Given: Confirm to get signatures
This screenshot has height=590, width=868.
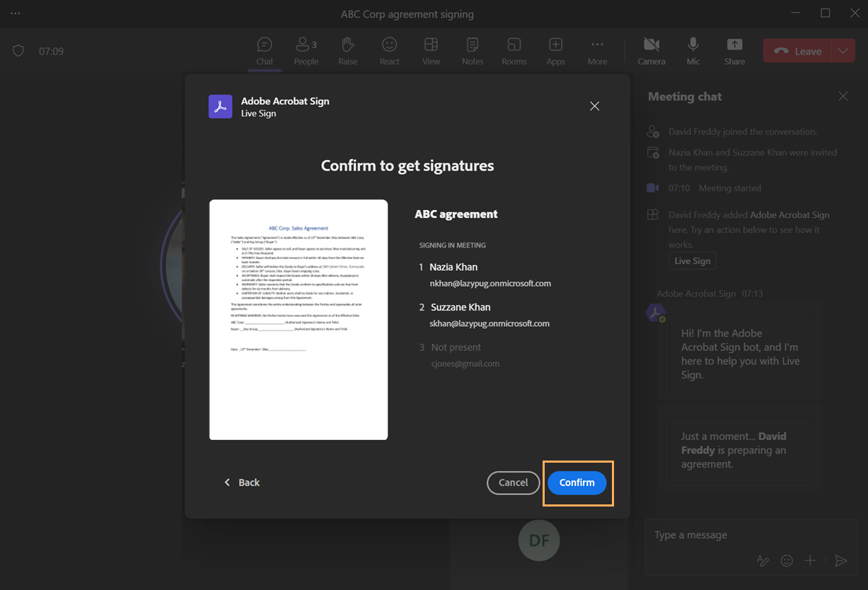Looking at the screenshot, I should (577, 482).
